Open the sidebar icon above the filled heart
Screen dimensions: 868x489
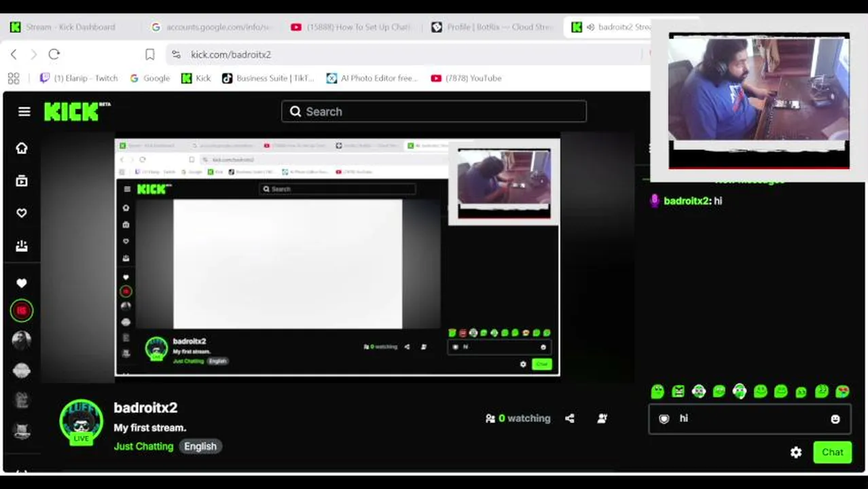point(22,246)
